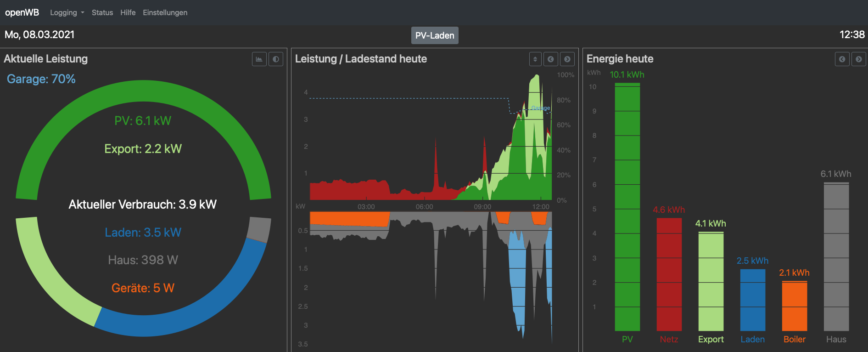This screenshot has height=352, width=868.
Task: Open Einstellungen in the navbar
Action: pyautogui.click(x=165, y=12)
